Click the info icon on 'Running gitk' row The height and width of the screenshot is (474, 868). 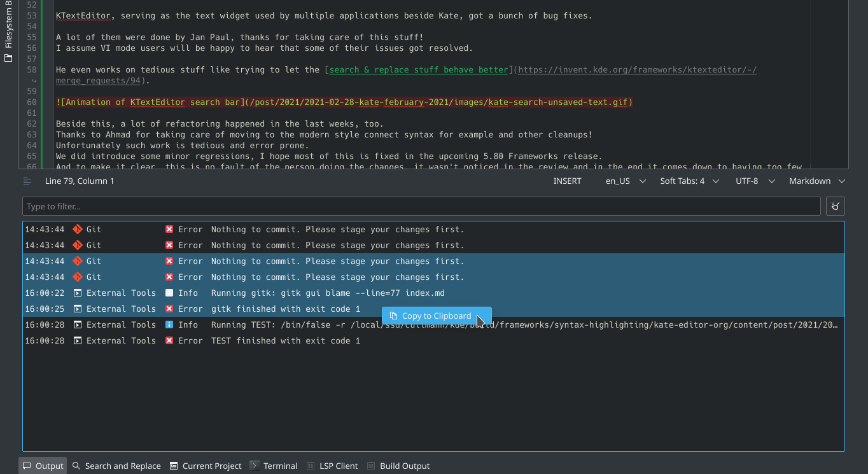169,293
